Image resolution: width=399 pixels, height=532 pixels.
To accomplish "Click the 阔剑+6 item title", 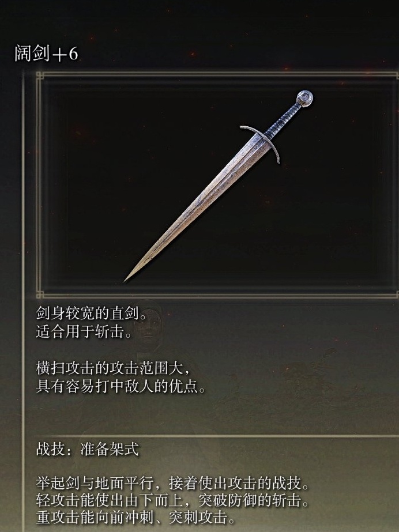I will (46, 54).
